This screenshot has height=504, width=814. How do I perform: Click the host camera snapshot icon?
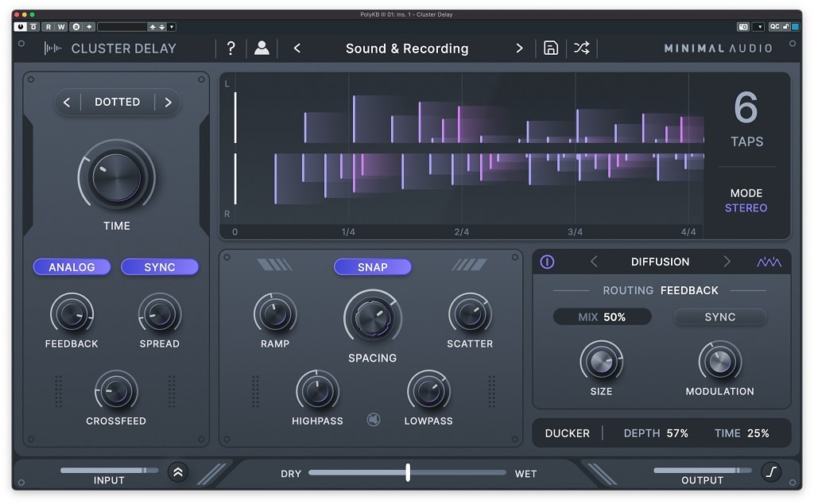coord(743,26)
